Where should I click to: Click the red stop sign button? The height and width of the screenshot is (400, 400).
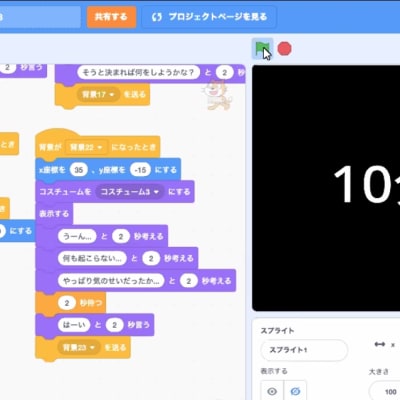[x=285, y=49]
